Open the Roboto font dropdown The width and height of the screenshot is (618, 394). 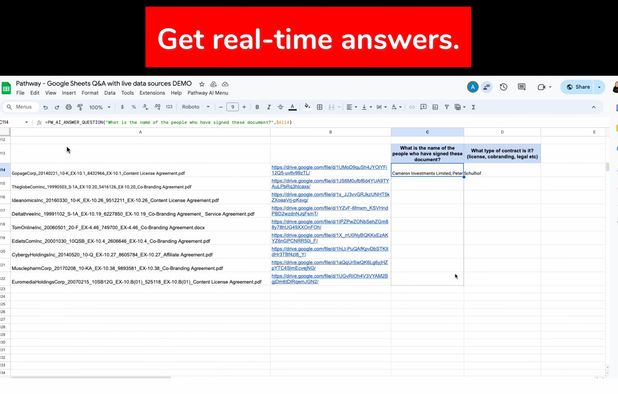(x=196, y=107)
